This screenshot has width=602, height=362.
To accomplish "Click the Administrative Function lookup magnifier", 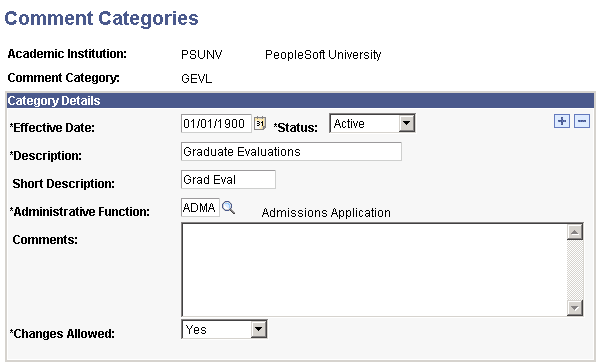I will click(x=228, y=208).
